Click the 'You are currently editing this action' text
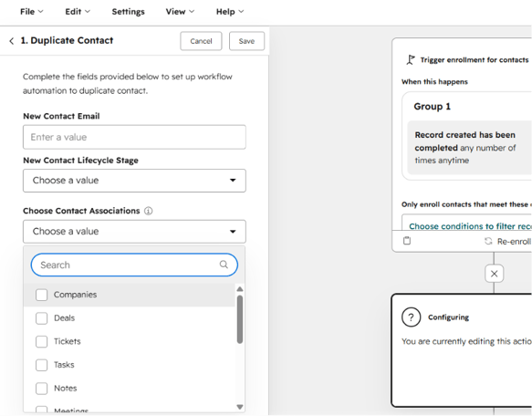532x416 pixels. [466, 341]
